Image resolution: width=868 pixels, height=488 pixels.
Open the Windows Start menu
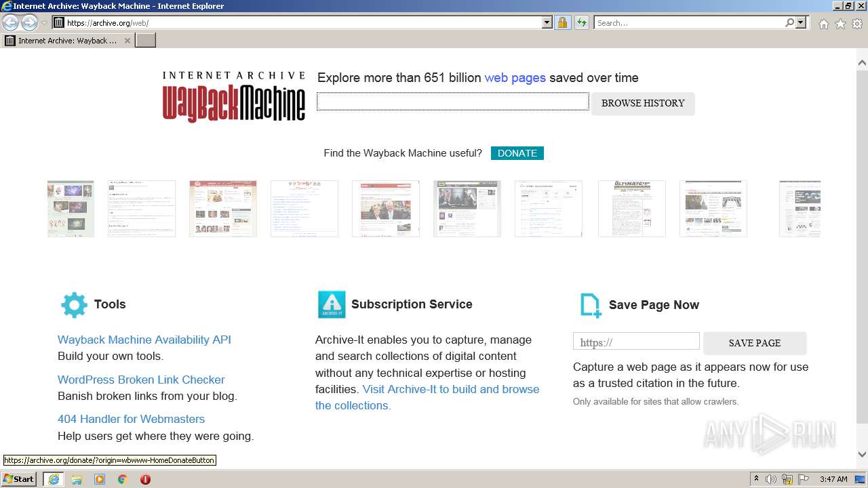(x=19, y=479)
